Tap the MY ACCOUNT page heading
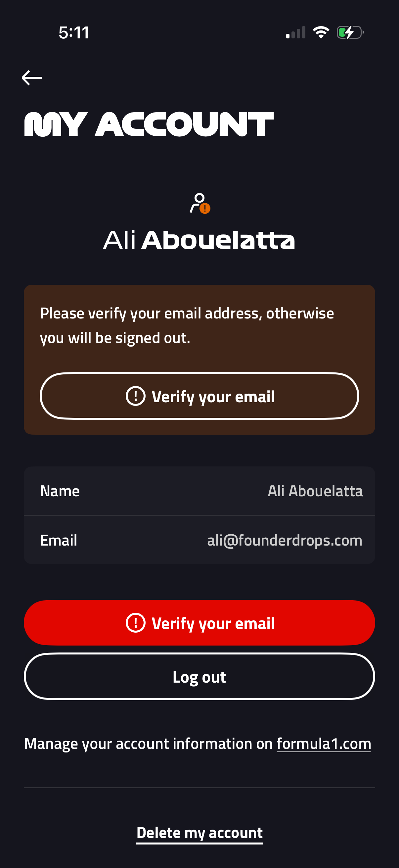399x868 pixels. (x=149, y=124)
